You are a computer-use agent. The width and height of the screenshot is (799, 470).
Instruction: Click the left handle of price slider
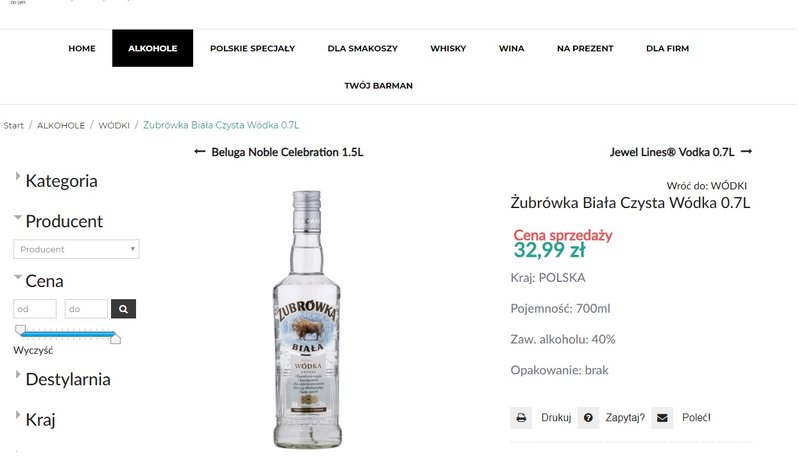pyautogui.click(x=20, y=330)
